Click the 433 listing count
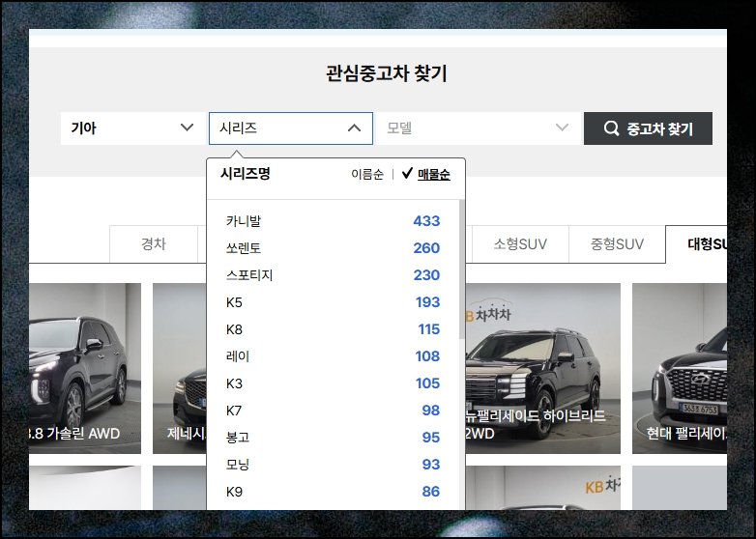The width and height of the screenshot is (756, 539). (426, 221)
